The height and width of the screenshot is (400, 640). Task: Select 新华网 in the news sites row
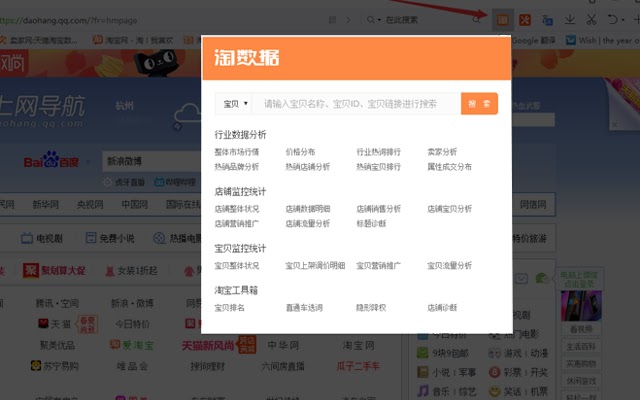[x=46, y=204]
